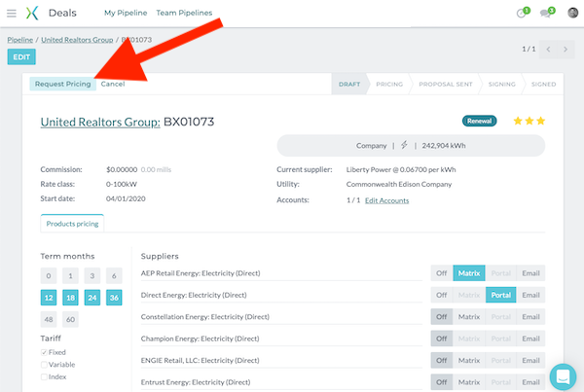Set Constellation Energy to Email
The width and height of the screenshot is (584, 392).
pos(530,317)
